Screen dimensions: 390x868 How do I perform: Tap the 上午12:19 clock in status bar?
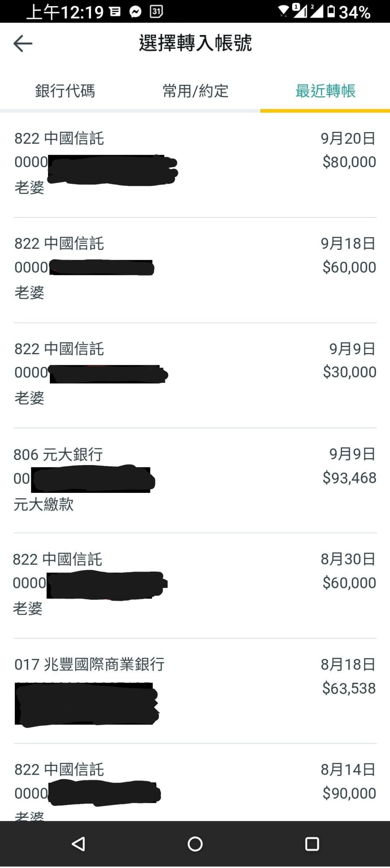coord(65,12)
